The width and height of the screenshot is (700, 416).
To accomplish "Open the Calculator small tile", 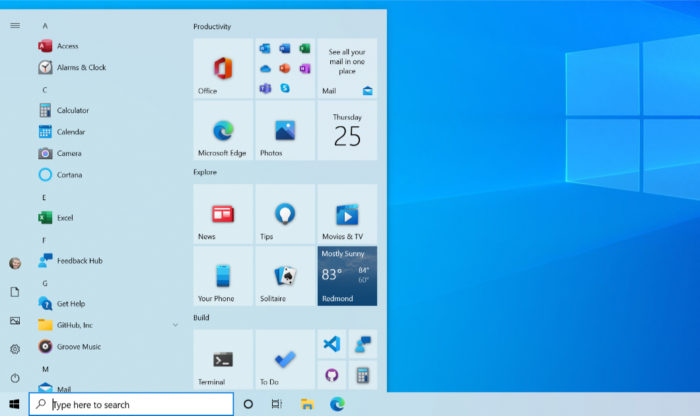I will [x=362, y=375].
